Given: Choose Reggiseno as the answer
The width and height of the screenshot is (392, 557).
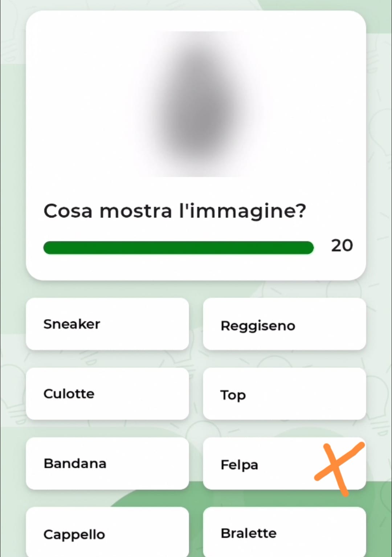Looking at the screenshot, I should (x=284, y=324).
